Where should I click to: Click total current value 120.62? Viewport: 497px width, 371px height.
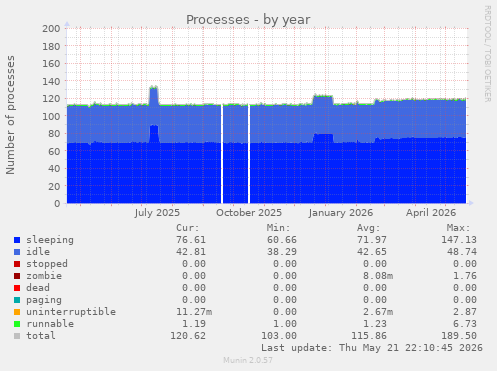coord(188,336)
